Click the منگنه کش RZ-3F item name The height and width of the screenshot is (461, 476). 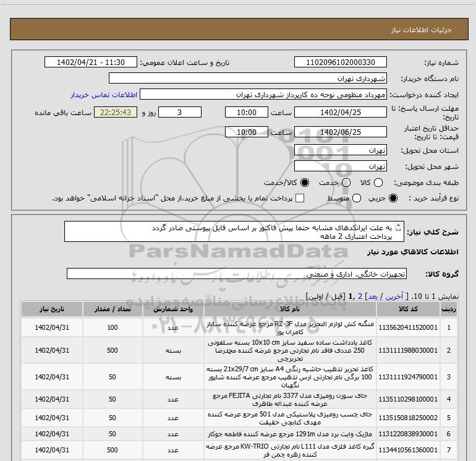[x=290, y=327]
